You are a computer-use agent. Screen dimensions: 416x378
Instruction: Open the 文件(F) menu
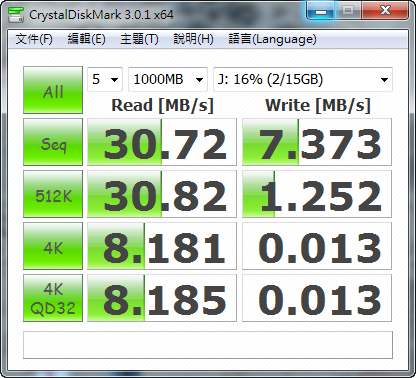coord(34,39)
